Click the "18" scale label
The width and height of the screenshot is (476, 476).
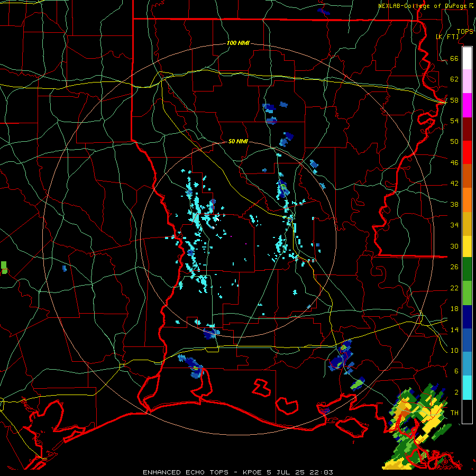[454, 309]
